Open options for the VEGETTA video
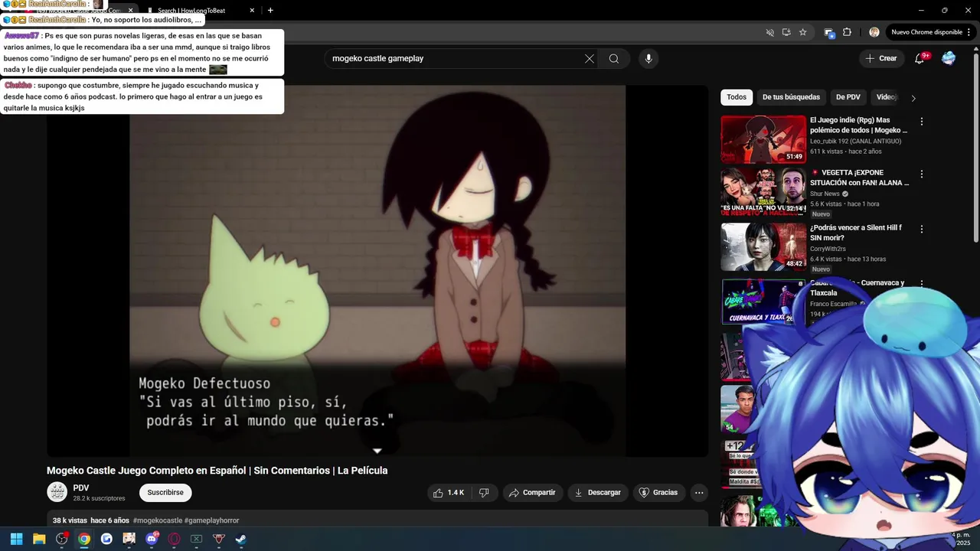 pyautogui.click(x=922, y=174)
